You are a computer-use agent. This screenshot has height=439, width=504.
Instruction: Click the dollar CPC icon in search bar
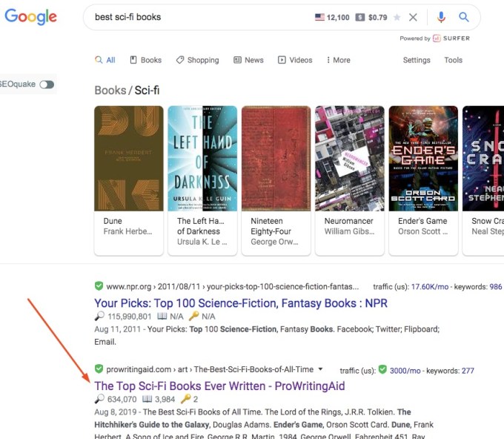pos(359,17)
